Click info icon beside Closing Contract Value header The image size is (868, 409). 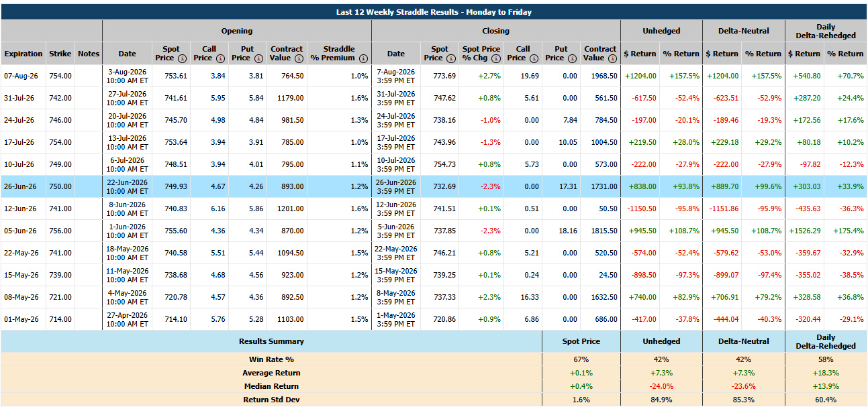tap(612, 58)
